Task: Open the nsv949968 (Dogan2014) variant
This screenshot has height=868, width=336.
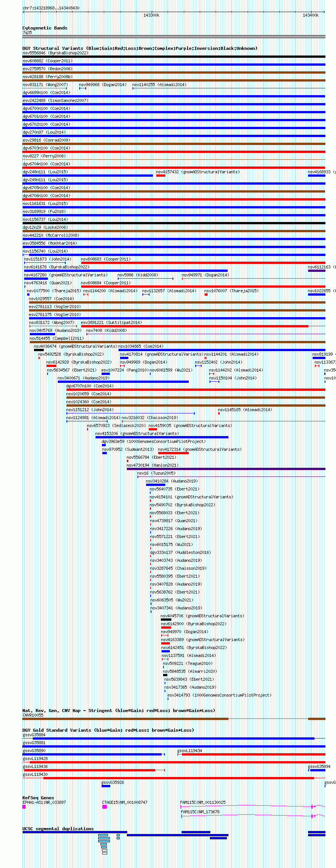Action: pos(103,85)
